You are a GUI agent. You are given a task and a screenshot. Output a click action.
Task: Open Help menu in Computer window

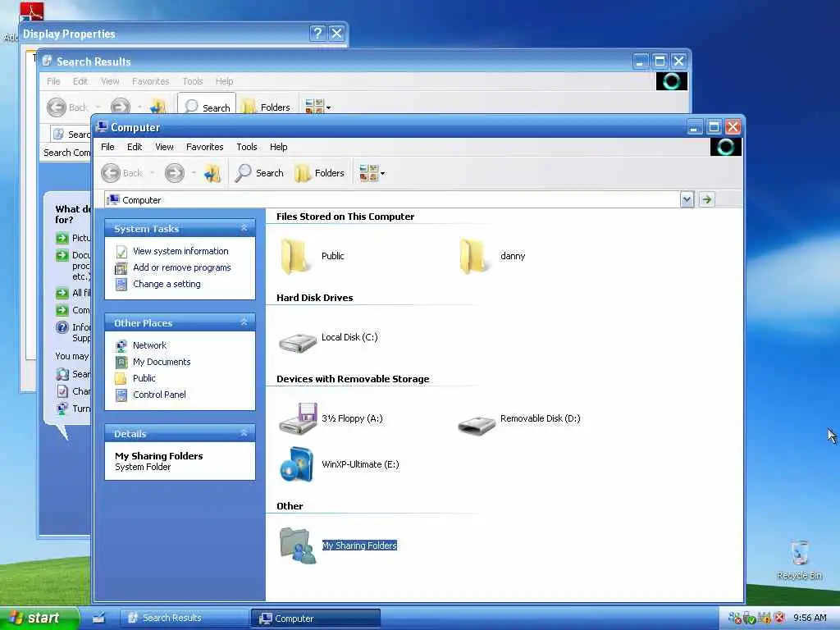[x=279, y=147]
